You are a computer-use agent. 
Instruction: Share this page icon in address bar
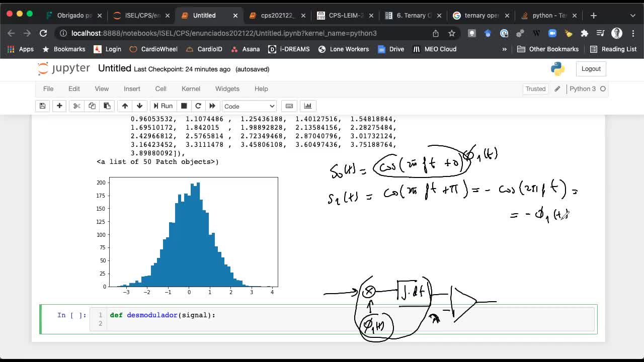pyautogui.click(x=436, y=33)
